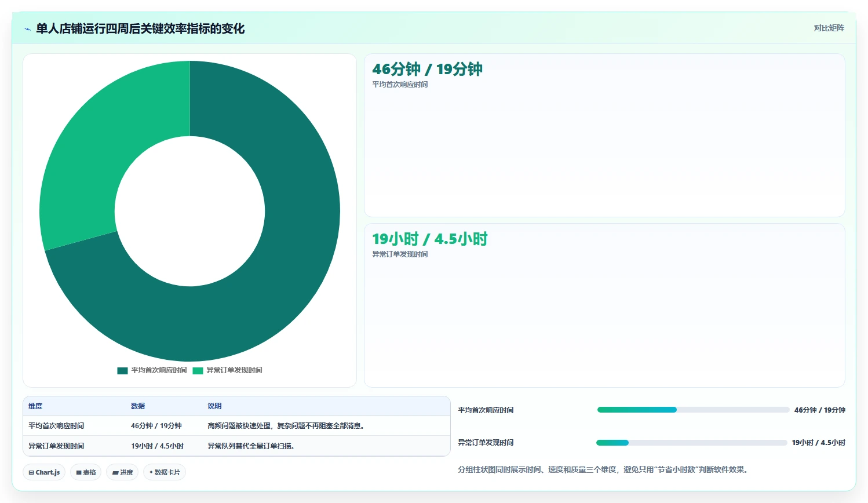This screenshot has height=503, width=868.
Task: Click the 表格 tag chip
Action: (86, 472)
